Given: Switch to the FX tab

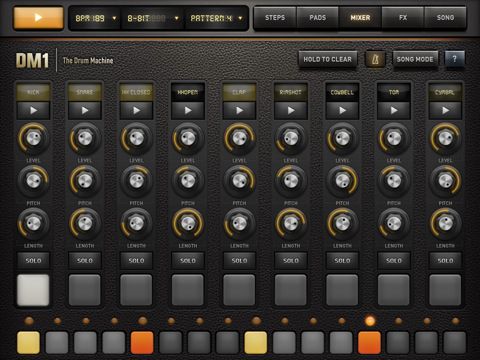Looking at the screenshot, I should (403, 18).
